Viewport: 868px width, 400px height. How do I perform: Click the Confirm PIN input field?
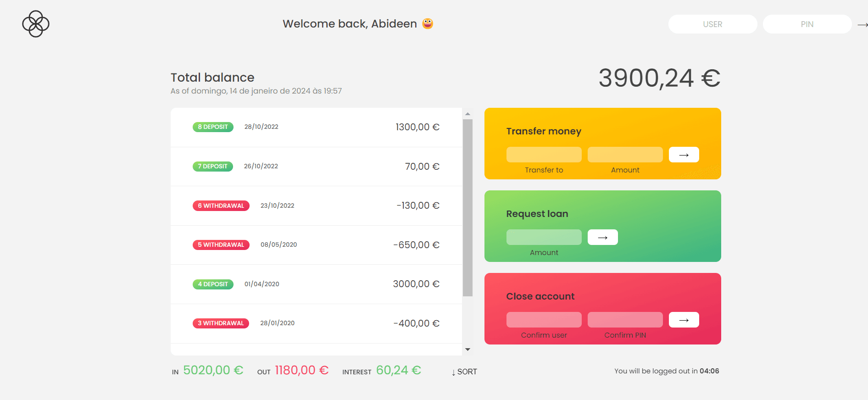[x=625, y=320]
